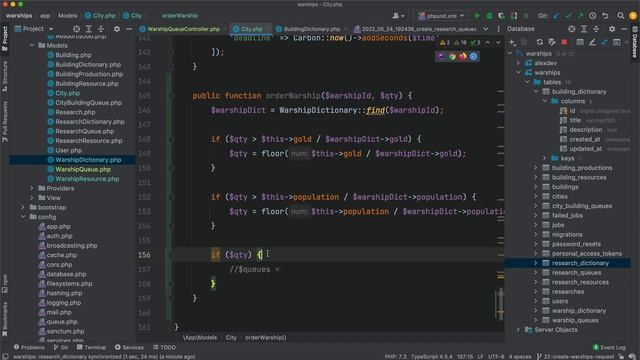This screenshot has height=360, width=640.
Task: Expand the cities table node
Action: [536, 196]
